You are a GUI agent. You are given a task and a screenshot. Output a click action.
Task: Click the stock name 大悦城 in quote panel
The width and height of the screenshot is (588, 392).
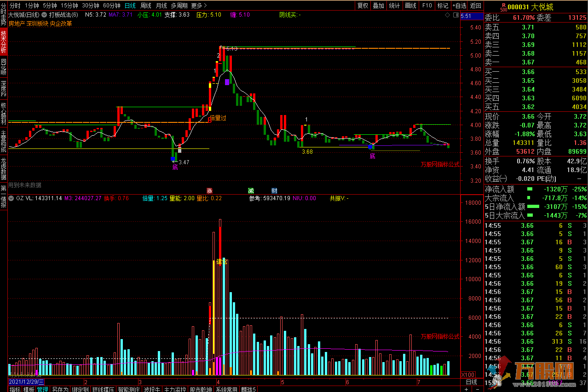pos(542,7)
